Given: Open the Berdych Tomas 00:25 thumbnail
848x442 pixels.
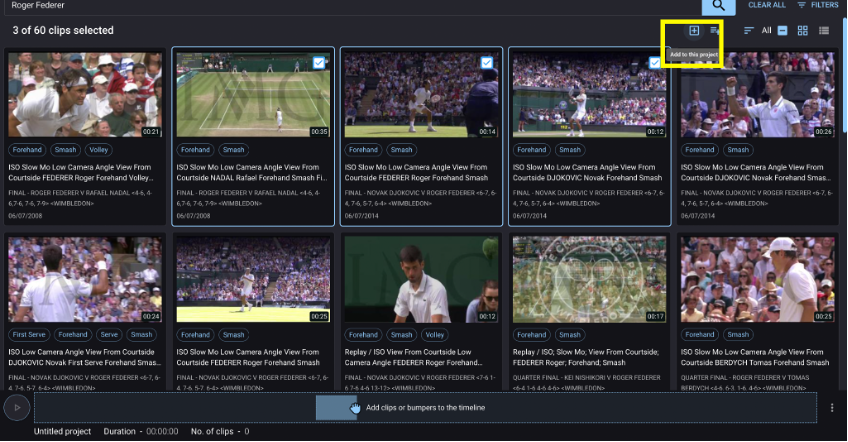Looking at the screenshot, I should click(757, 279).
